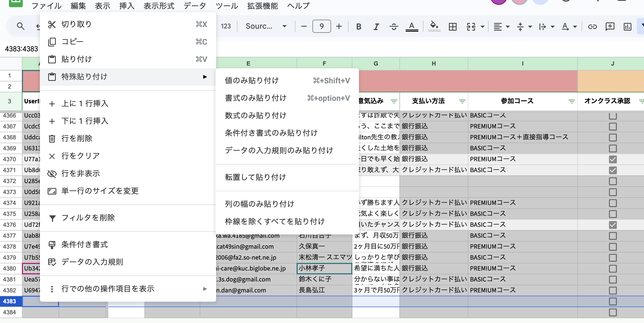
Task: Open the merge cells dropdown arrow
Action: pos(483,26)
